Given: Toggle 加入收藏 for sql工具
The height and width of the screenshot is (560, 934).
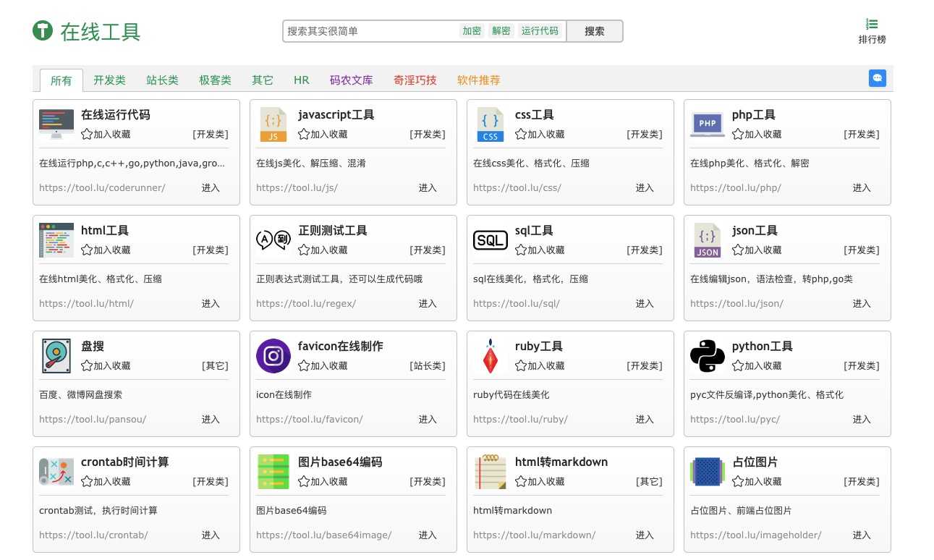Looking at the screenshot, I should pyautogui.click(x=540, y=250).
